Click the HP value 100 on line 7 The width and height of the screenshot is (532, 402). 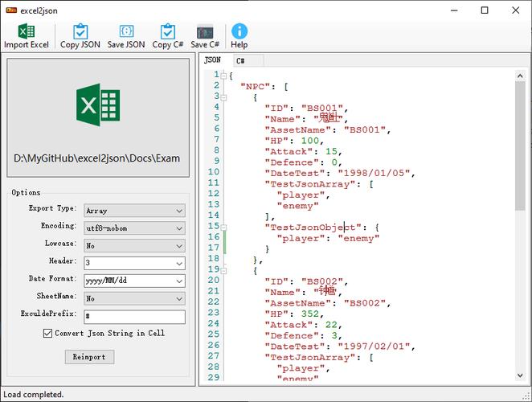click(x=310, y=141)
